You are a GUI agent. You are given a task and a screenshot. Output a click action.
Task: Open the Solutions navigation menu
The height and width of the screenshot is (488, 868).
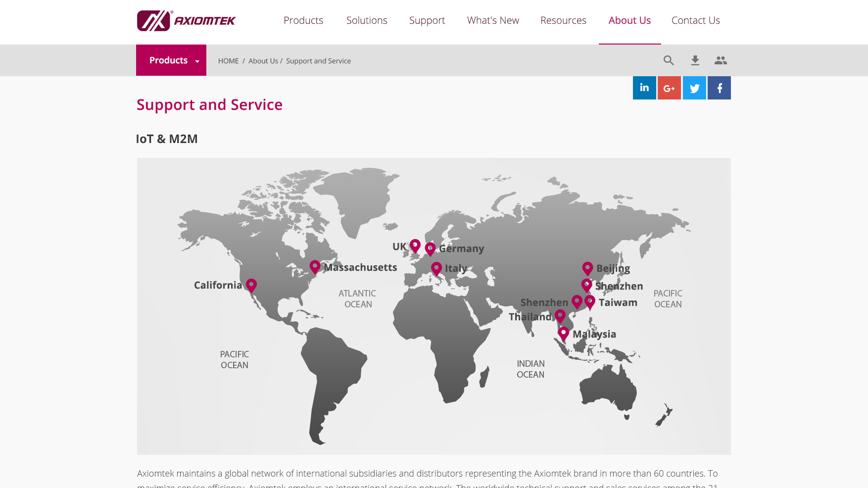pos(367,20)
